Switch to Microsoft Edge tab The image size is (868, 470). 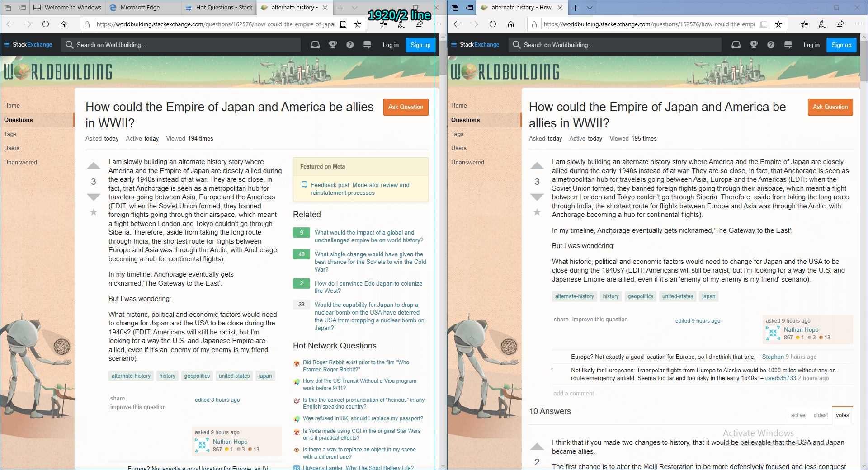tap(143, 8)
